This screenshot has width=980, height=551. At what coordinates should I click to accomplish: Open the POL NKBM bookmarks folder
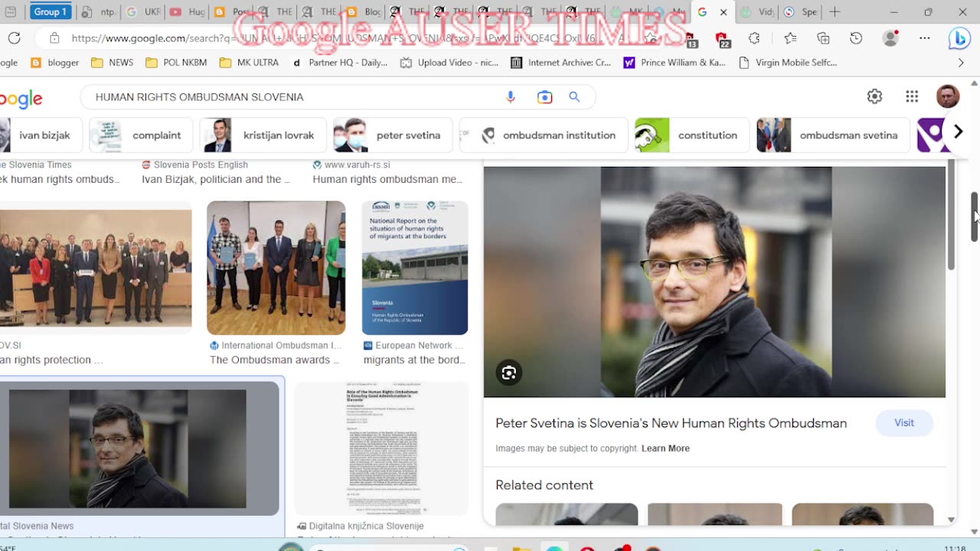[175, 63]
